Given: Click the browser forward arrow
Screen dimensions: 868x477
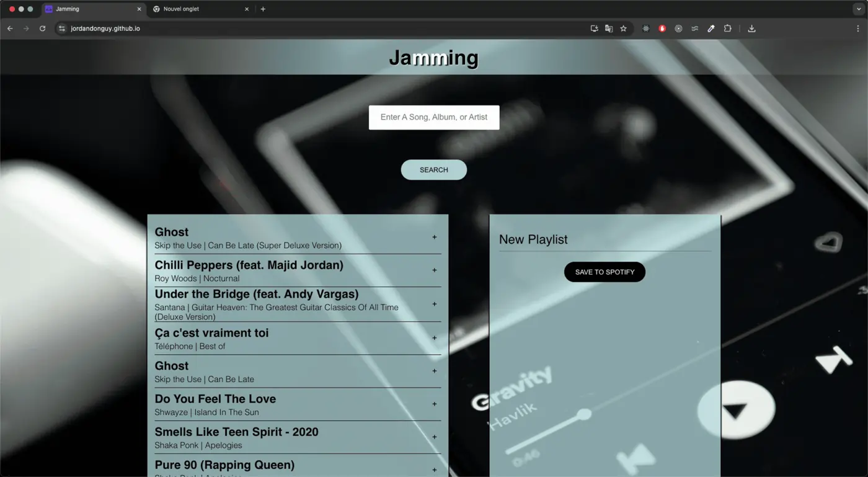Looking at the screenshot, I should pyautogui.click(x=26, y=29).
